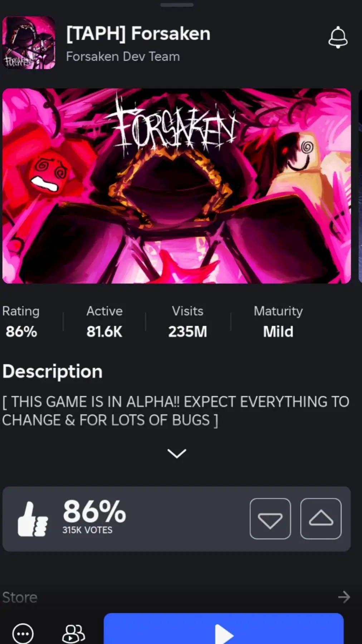
Task: Tap the game description text
Action: tap(176, 411)
